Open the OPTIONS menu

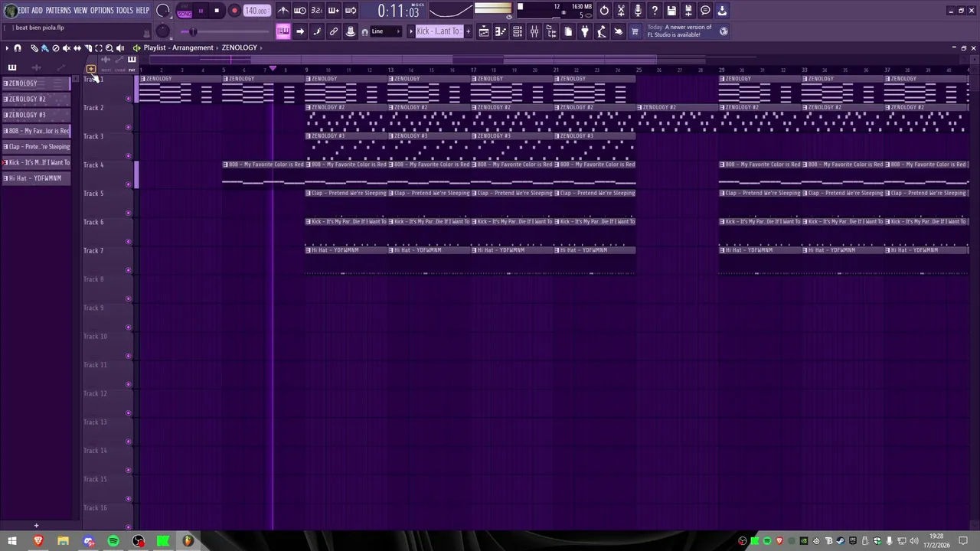[x=102, y=11]
